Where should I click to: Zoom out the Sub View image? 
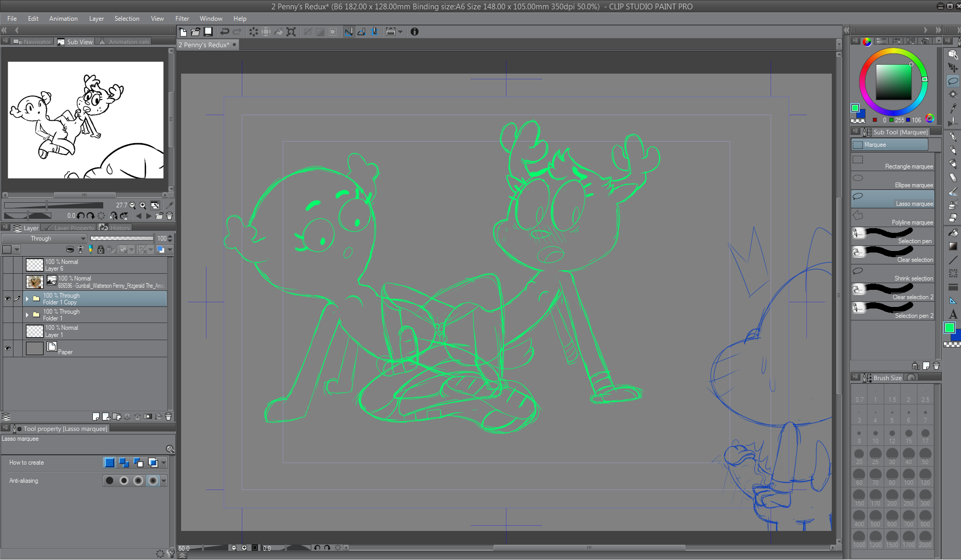point(132,205)
